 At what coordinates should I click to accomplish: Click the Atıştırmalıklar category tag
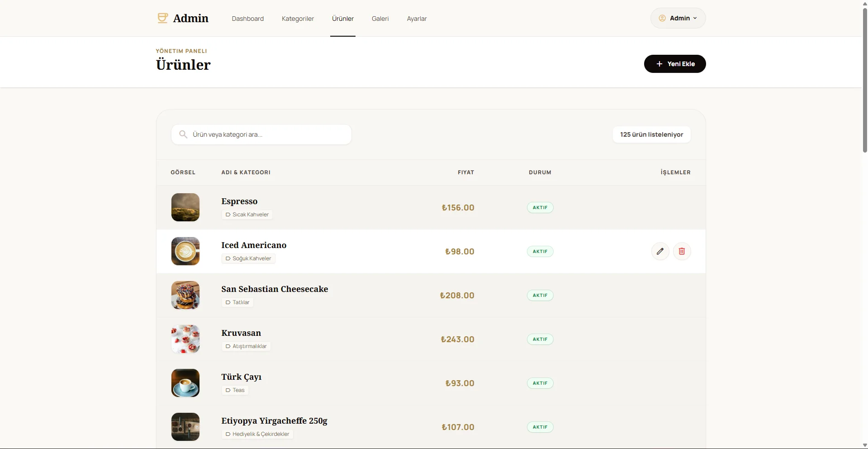(246, 346)
